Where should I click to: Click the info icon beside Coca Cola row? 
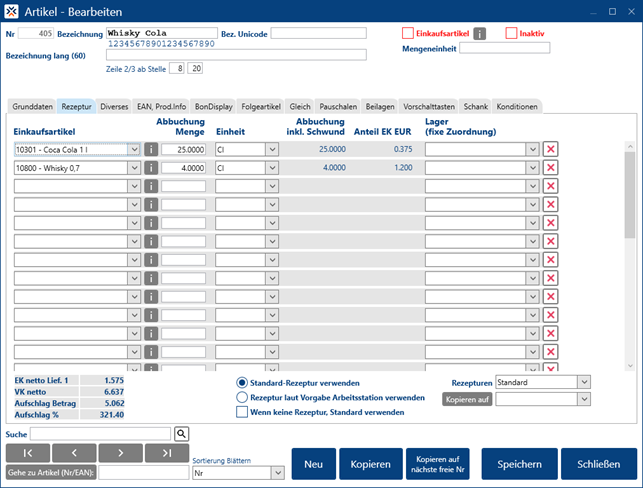click(151, 149)
